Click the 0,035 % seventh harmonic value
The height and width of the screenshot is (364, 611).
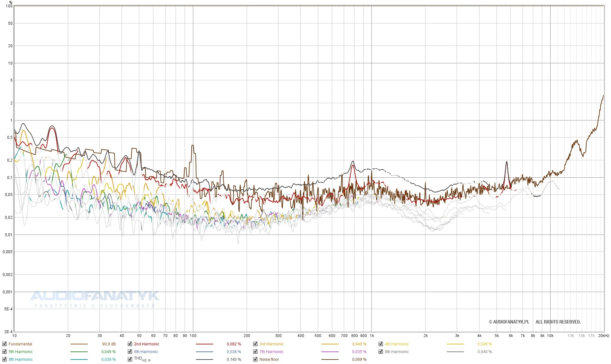tap(359, 351)
